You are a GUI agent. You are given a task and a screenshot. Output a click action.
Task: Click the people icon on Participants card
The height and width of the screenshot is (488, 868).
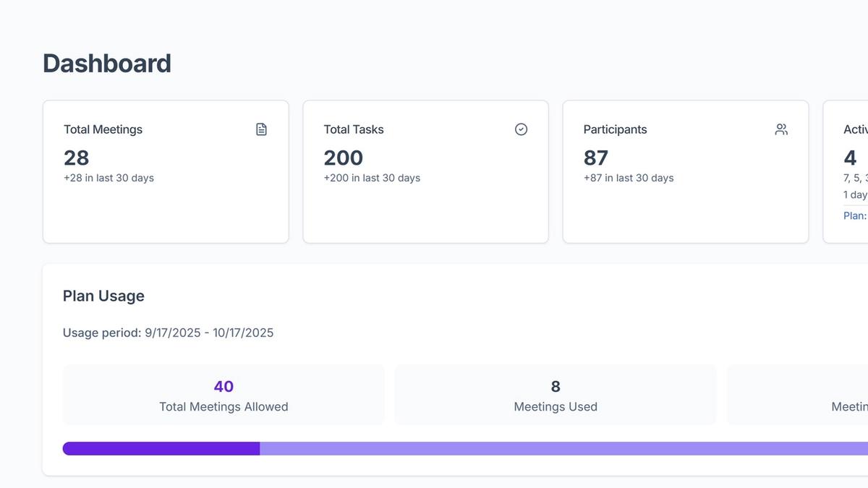[781, 129]
